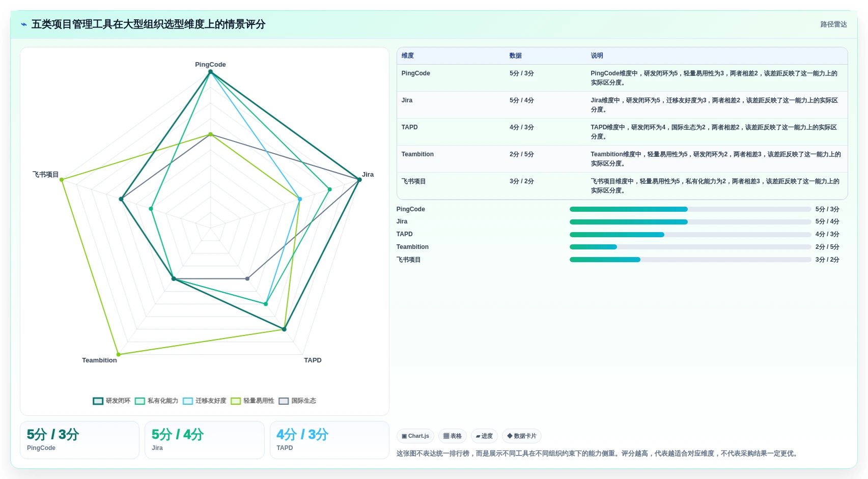Viewport: 868px width, 479px height.
Task: Click the green data point at Teambition vertex
Action: point(118,354)
